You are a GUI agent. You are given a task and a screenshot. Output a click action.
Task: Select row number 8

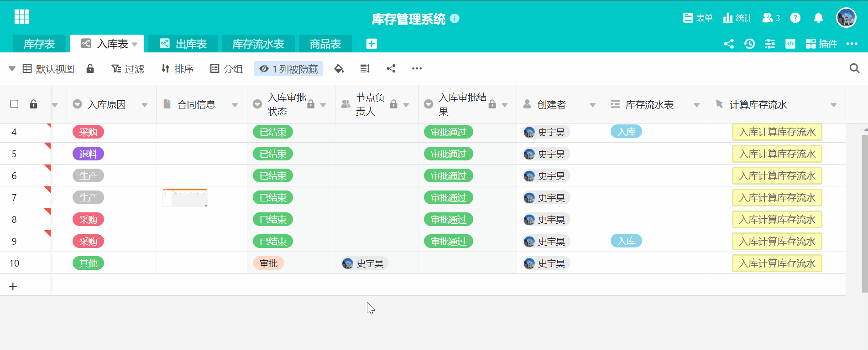14,220
